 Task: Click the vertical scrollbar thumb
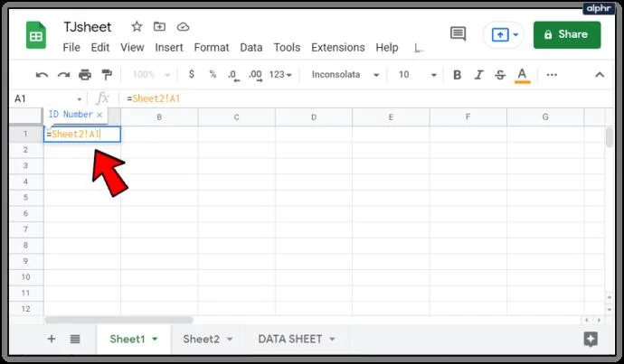coord(610,137)
